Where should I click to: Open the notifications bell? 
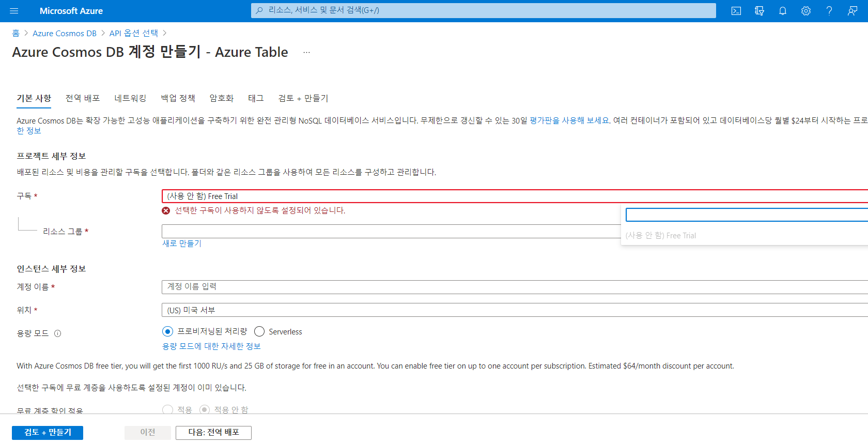tap(783, 11)
